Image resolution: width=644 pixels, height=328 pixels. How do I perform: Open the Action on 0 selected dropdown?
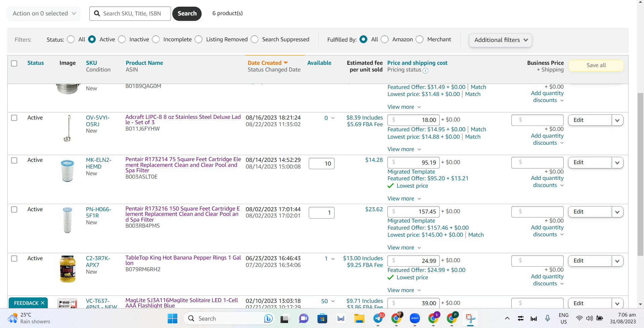point(44,13)
